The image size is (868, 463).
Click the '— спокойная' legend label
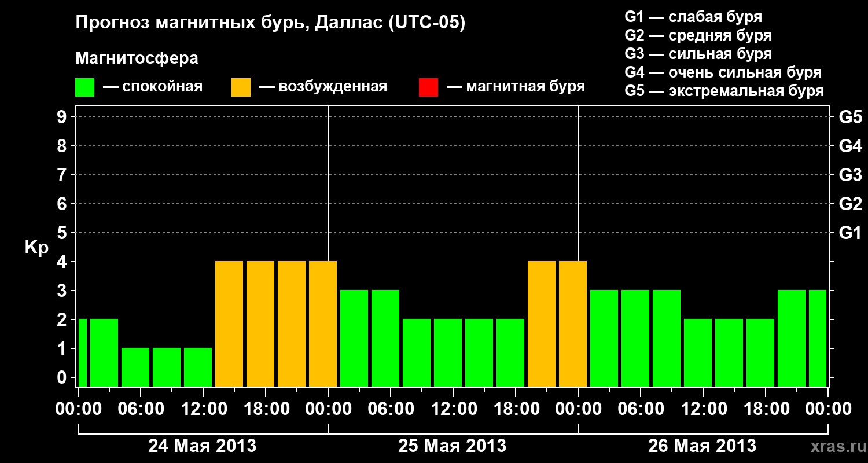click(x=153, y=87)
